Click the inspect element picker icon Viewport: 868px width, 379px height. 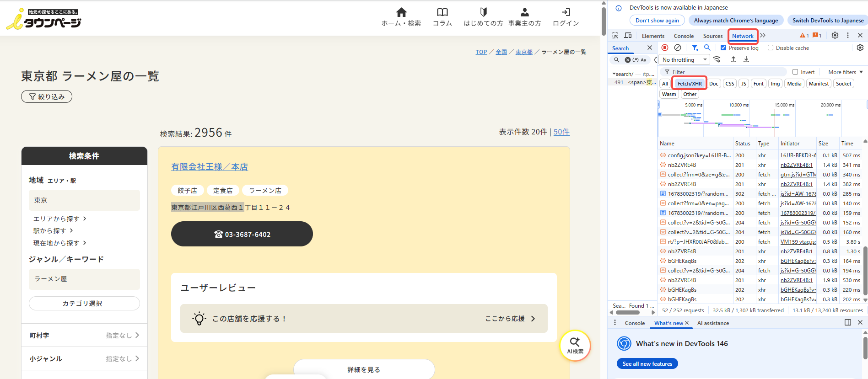click(615, 36)
